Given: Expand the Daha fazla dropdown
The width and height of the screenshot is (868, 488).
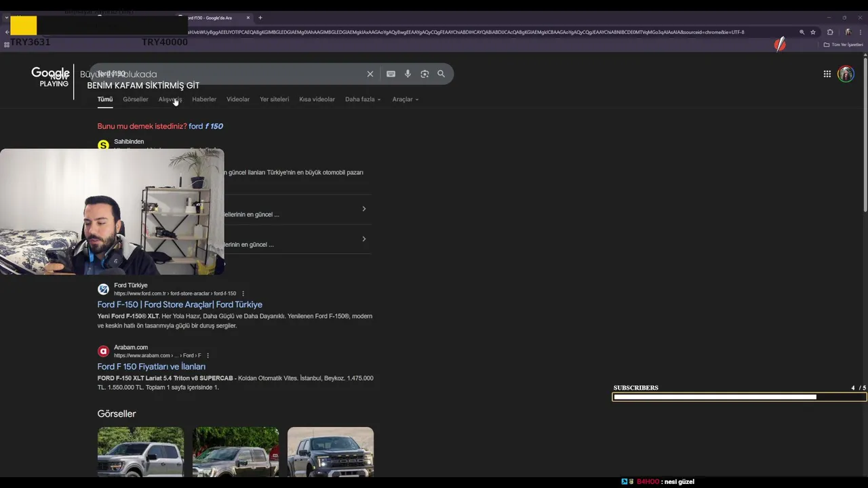Looking at the screenshot, I should [363, 99].
